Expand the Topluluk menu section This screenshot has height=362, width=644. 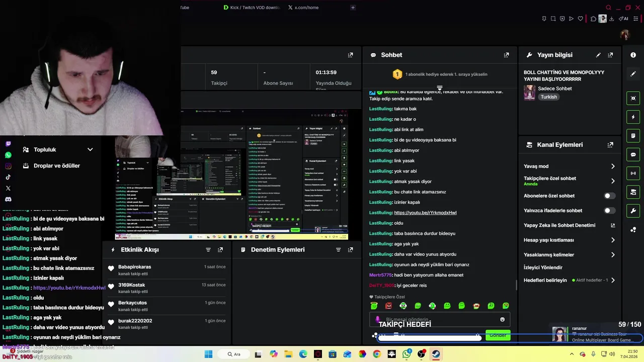(58, 149)
